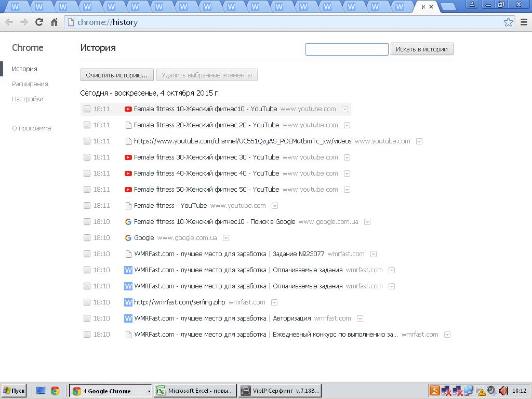Viewport: 532px width, 399px height.
Task: Select История in the sidebar
Action: point(24,69)
